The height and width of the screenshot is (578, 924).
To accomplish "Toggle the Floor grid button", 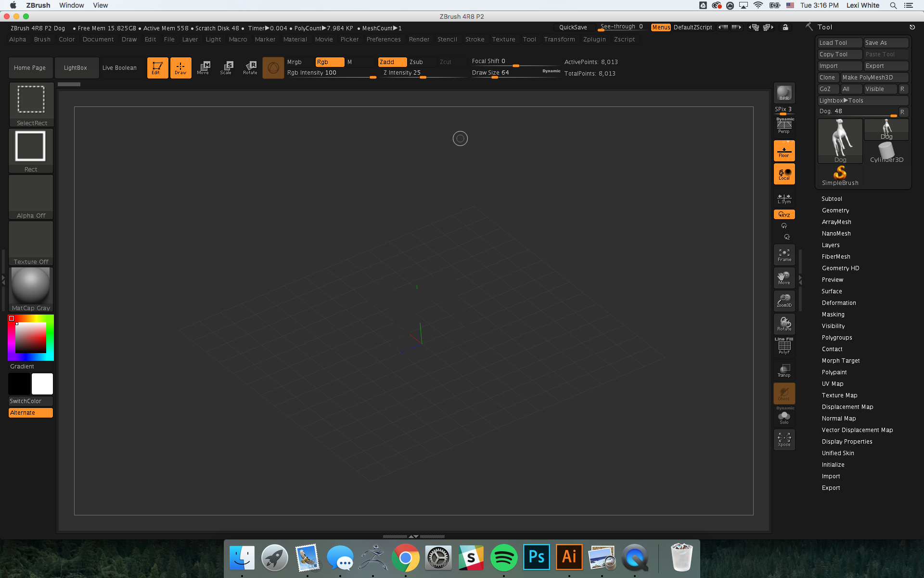I will point(784,150).
